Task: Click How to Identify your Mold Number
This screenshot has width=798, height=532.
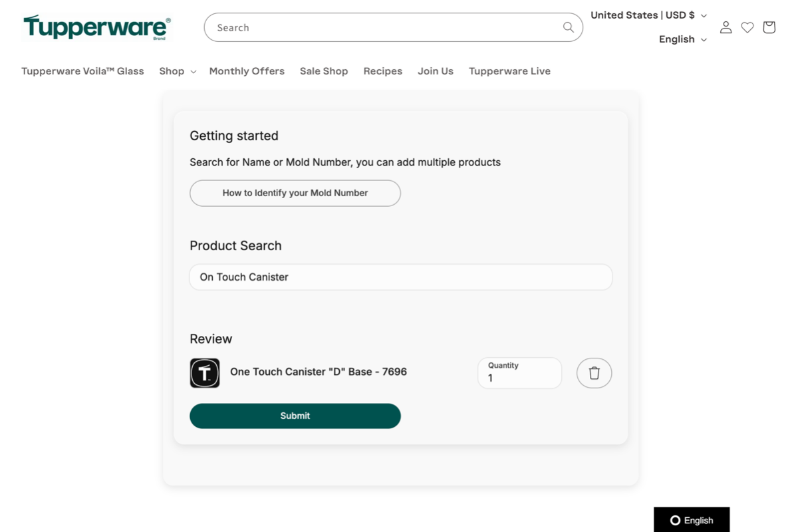Action: click(x=295, y=193)
